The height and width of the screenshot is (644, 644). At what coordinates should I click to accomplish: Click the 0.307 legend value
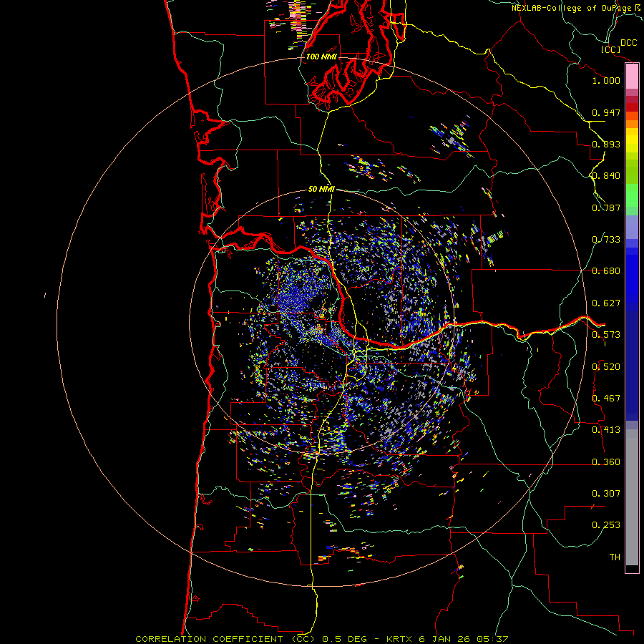tap(606, 494)
